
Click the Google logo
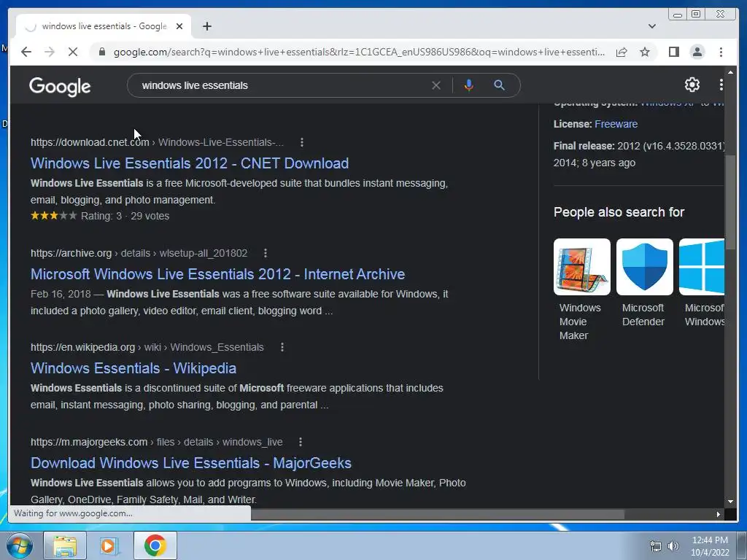pyautogui.click(x=60, y=86)
